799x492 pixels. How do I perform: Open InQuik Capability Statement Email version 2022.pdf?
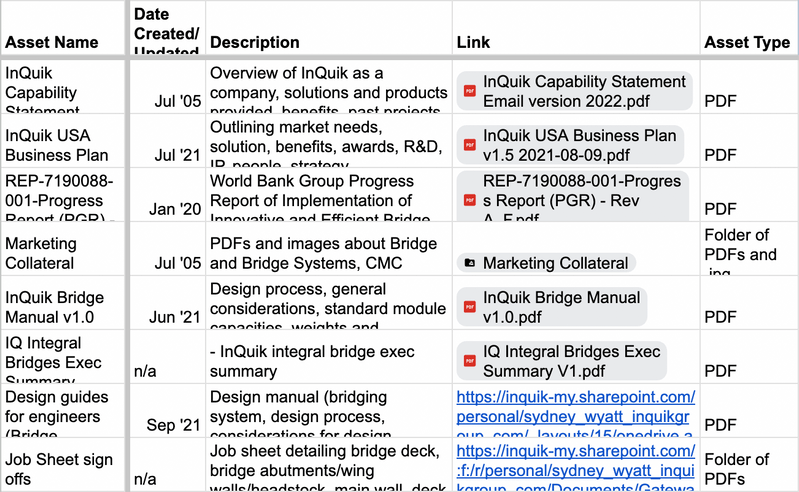pyautogui.click(x=580, y=91)
